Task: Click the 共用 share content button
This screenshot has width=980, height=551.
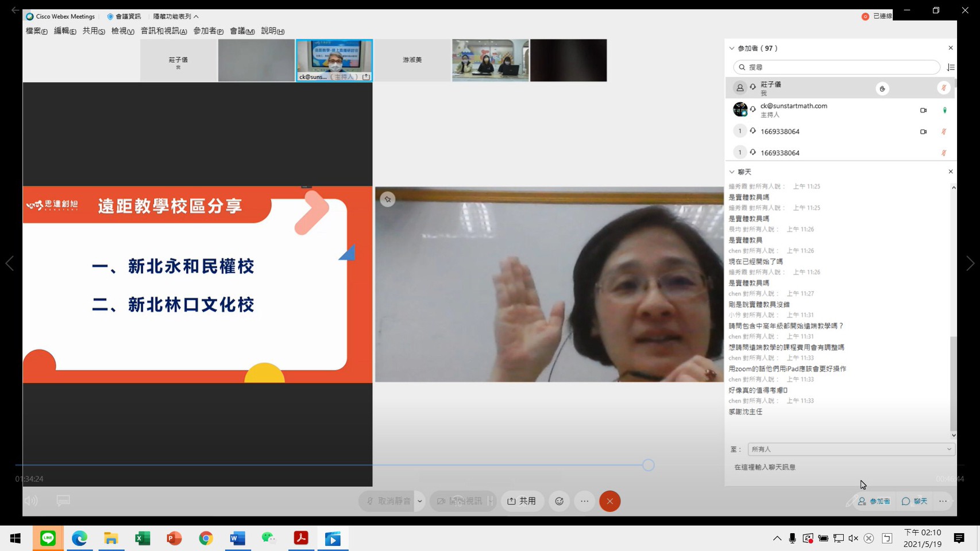Action: [522, 501]
